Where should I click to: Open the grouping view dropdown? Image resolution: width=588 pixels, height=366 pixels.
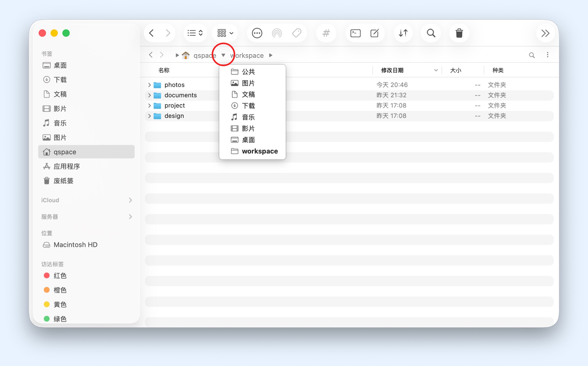225,33
